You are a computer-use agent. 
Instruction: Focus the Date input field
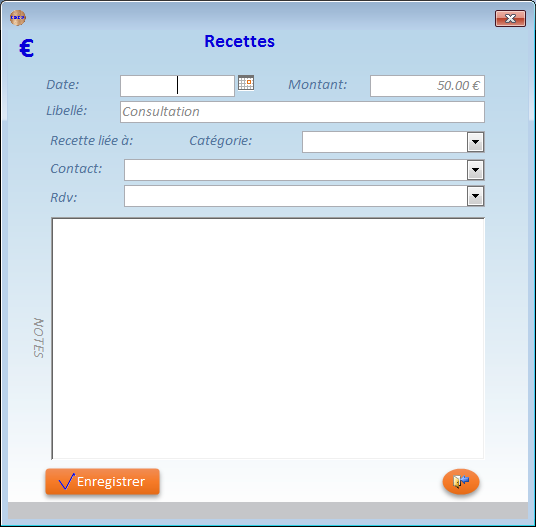177,86
